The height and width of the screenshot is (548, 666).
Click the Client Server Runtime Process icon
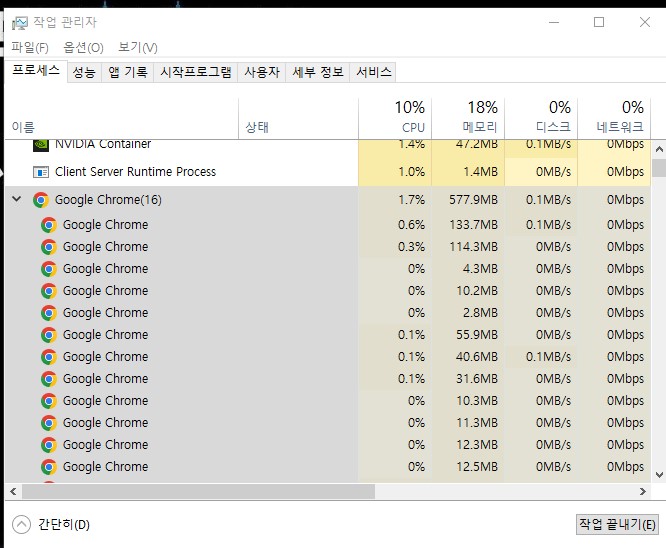tap(41, 172)
